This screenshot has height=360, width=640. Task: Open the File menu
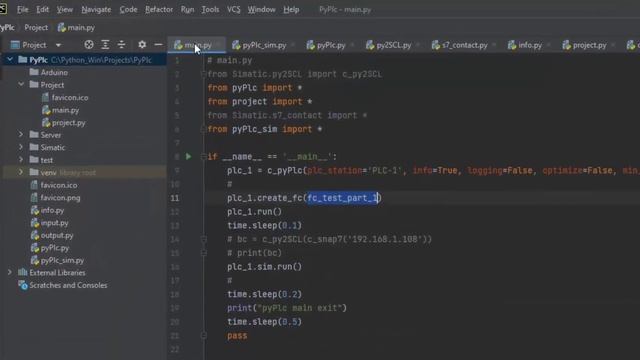pyautogui.click(x=22, y=9)
